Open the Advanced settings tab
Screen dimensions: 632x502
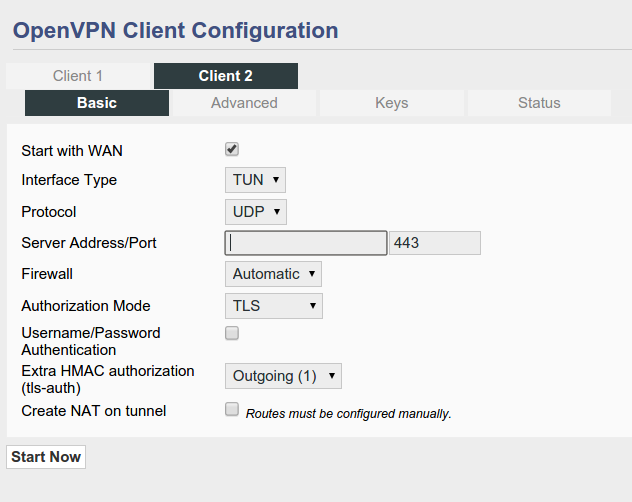pos(244,103)
